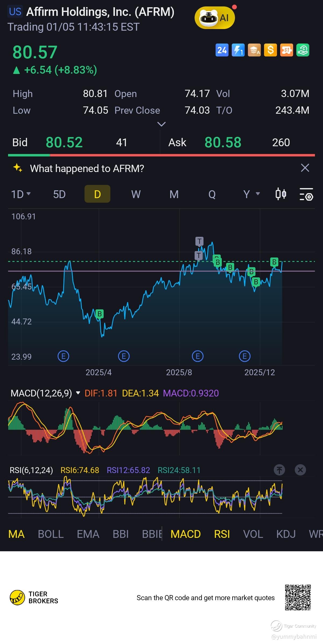Tap the earnings E marker after 2025/4
The image size is (323, 644).
click(x=124, y=356)
